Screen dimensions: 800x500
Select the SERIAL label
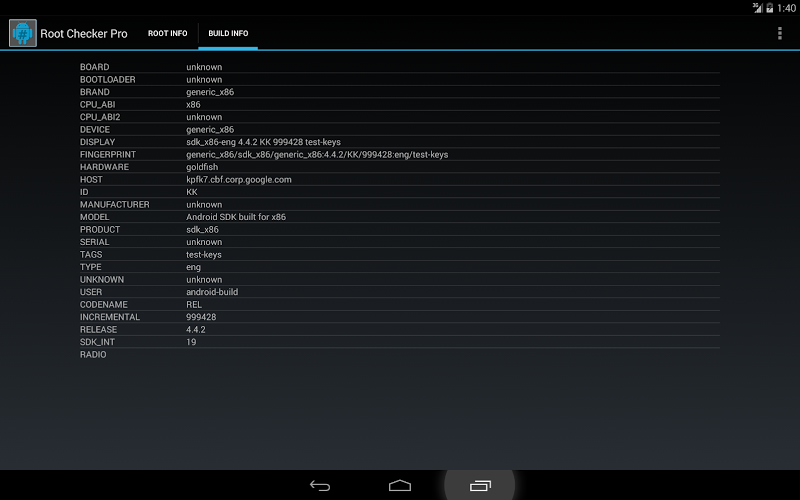[x=94, y=242]
